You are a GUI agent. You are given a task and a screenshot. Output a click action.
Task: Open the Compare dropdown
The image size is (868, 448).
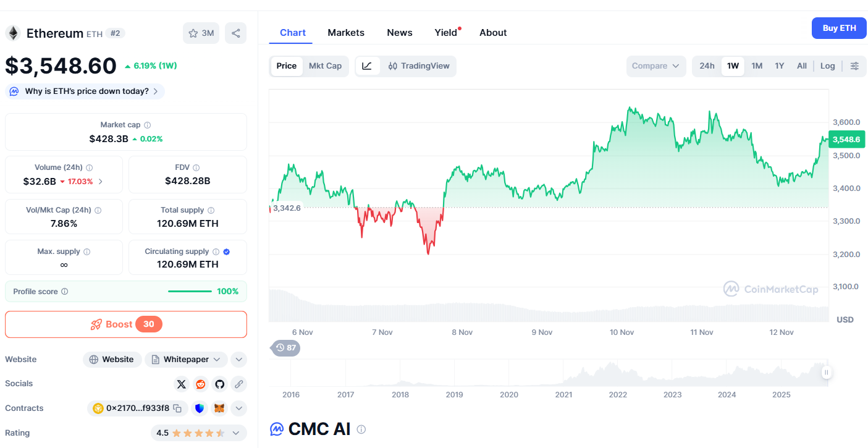click(x=655, y=66)
